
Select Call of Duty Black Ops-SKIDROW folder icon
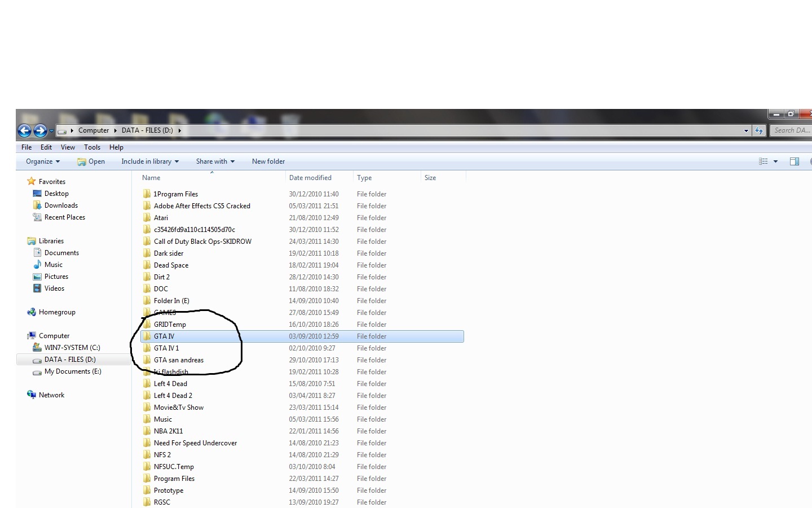click(147, 241)
